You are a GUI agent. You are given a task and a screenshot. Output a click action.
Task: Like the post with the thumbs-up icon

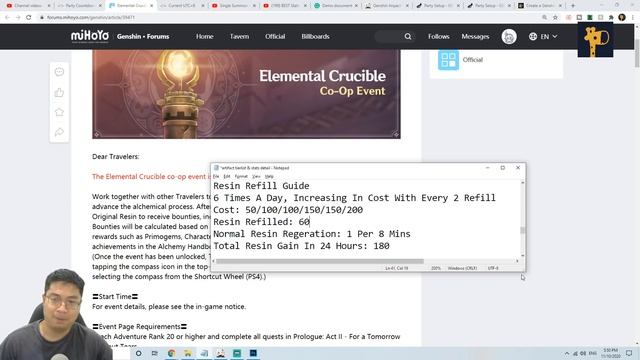pos(59,93)
